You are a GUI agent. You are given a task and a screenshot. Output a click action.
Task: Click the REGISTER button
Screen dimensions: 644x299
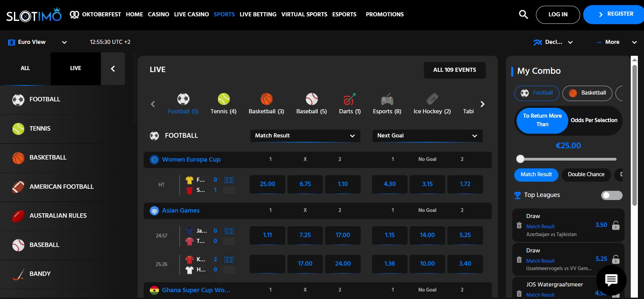[614, 15]
